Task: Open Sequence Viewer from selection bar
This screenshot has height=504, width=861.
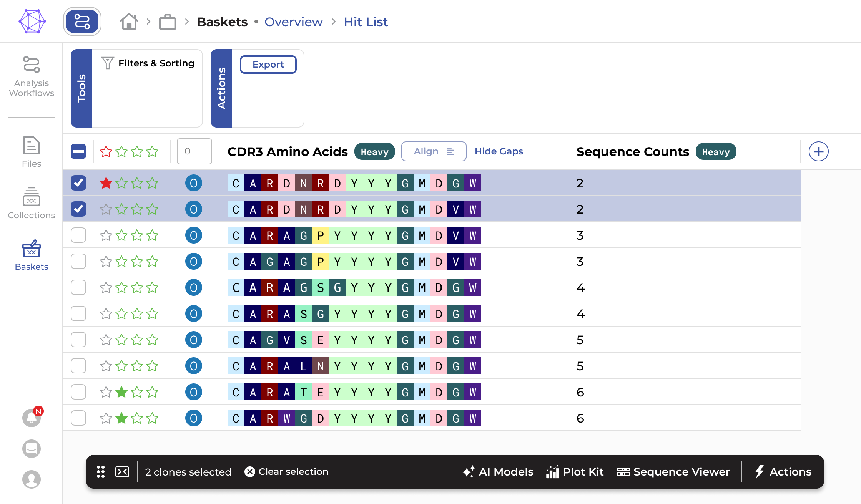Action: point(673,472)
